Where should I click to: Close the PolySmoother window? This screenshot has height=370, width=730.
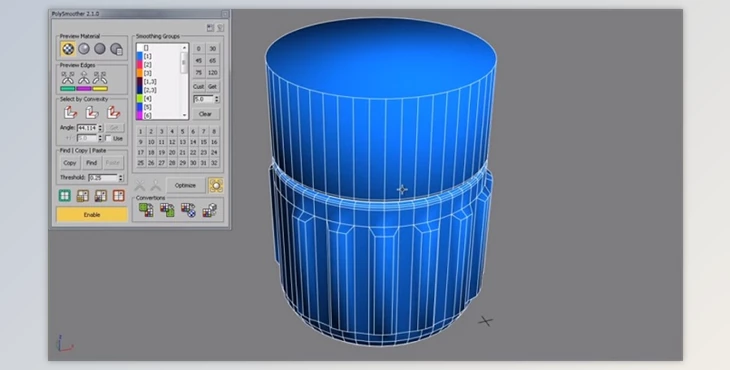click(225, 14)
